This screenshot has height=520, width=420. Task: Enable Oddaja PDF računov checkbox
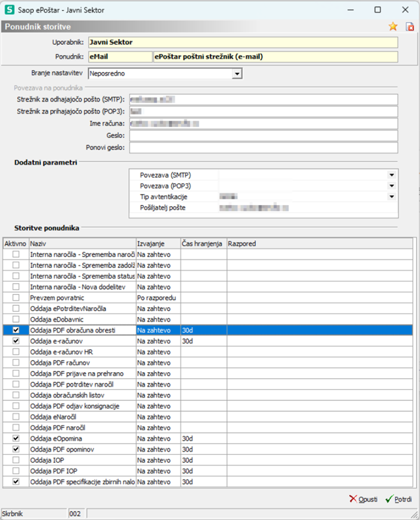(x=16, y=363)
